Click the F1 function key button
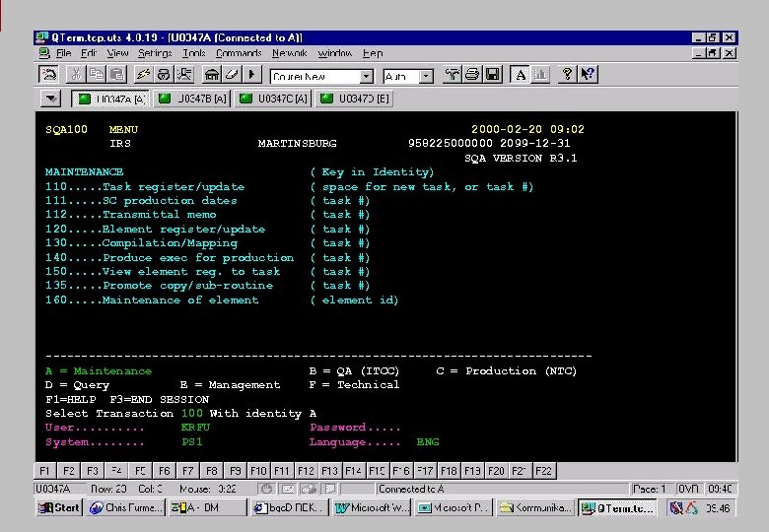Viewport: 769px width, 532px height. click(x=44, y=471)
